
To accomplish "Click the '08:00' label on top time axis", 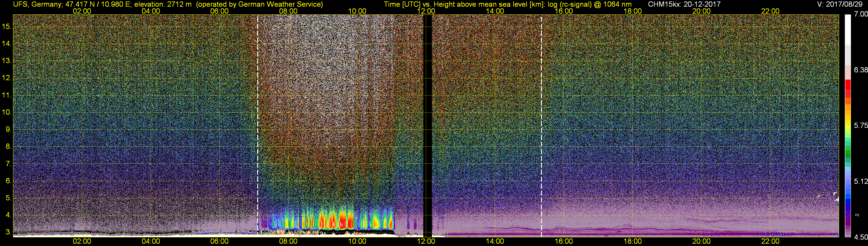I will pyautogui.click(x=288, y=11).
